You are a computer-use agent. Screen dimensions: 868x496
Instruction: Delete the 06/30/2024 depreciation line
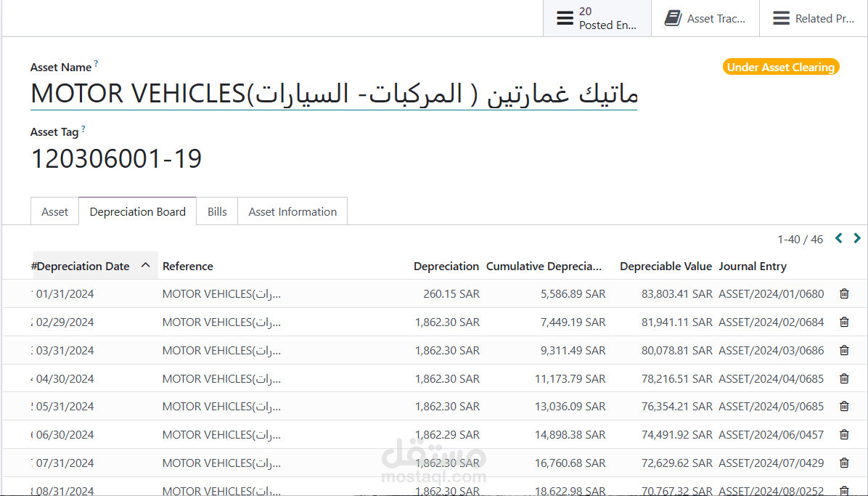(x=844, y=434)
